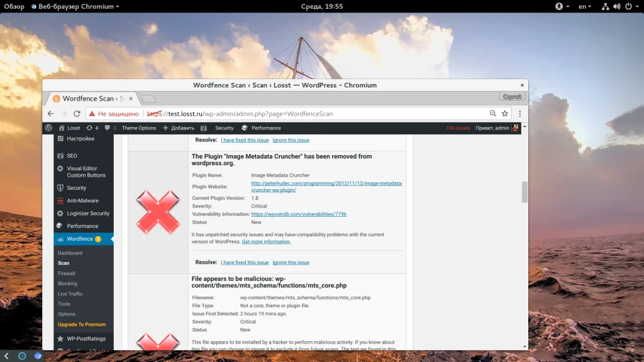Open the Wordfence Firewall submenu
The width and height of the screenshot is (644, 362).
coord(67,273)
